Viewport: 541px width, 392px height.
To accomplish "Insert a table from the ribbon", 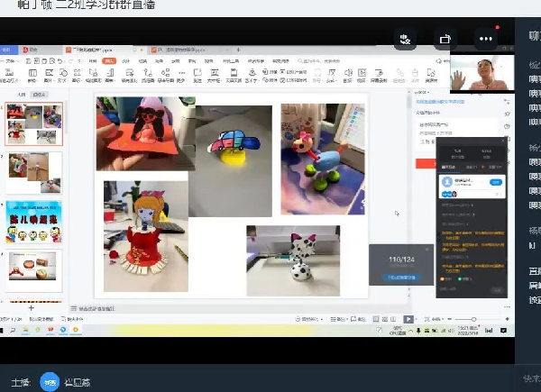I will coord(32,75).
